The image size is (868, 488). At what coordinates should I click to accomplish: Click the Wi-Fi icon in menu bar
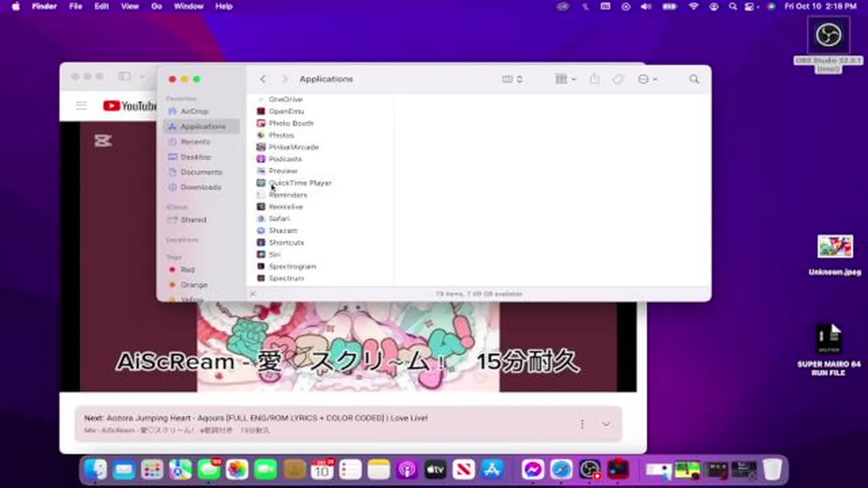coord(693,6)
